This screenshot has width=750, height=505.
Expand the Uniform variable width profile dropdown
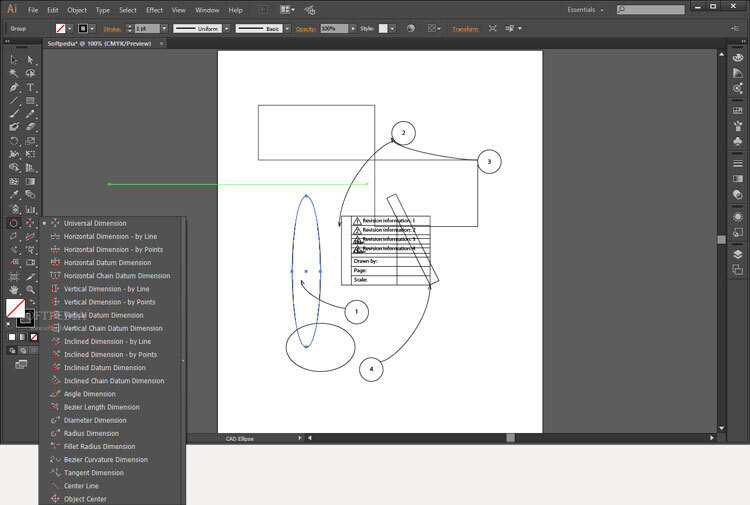pos(227,29)
